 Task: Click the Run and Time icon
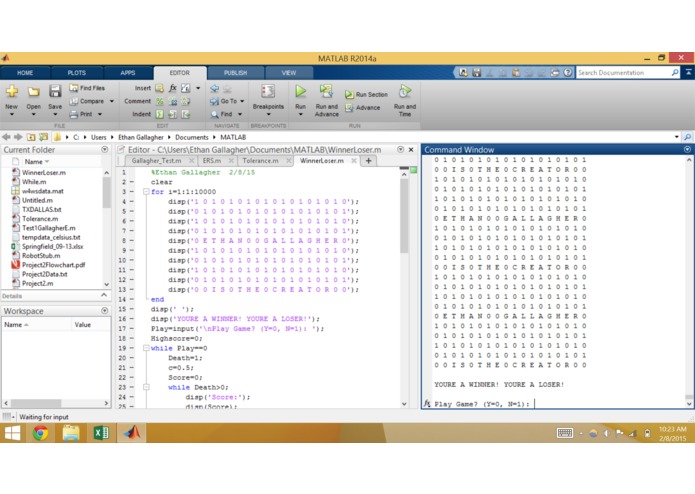tap(404, 91)
